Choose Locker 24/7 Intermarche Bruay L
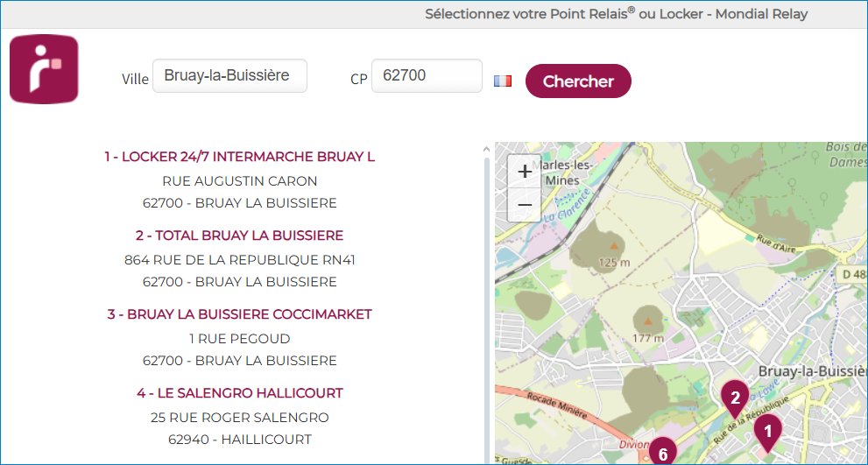Viewport: 868px width, 465px height. (240, 157)
